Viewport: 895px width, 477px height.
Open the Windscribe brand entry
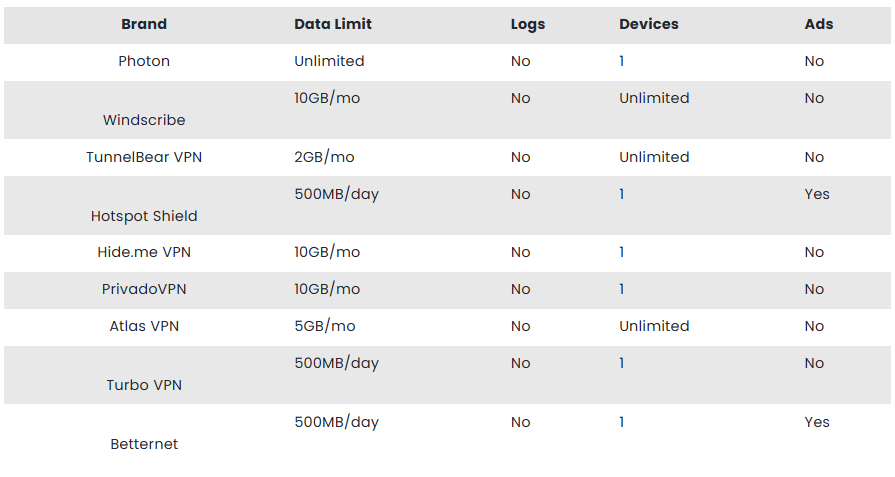pyautogui.click(x=144, y=120)
